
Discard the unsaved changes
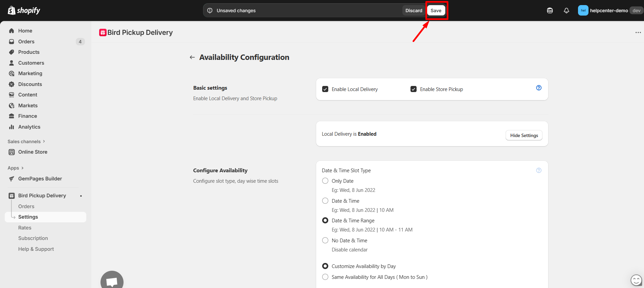[x=414, y=10]
